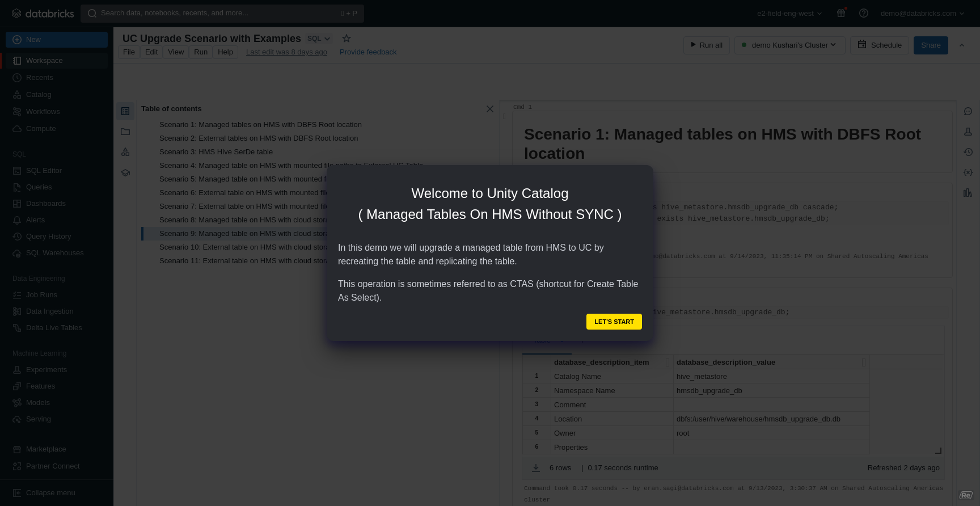Open the demo Kushari's Cluster dropdown
Screen dimensions: 980x506
(789, 45)
